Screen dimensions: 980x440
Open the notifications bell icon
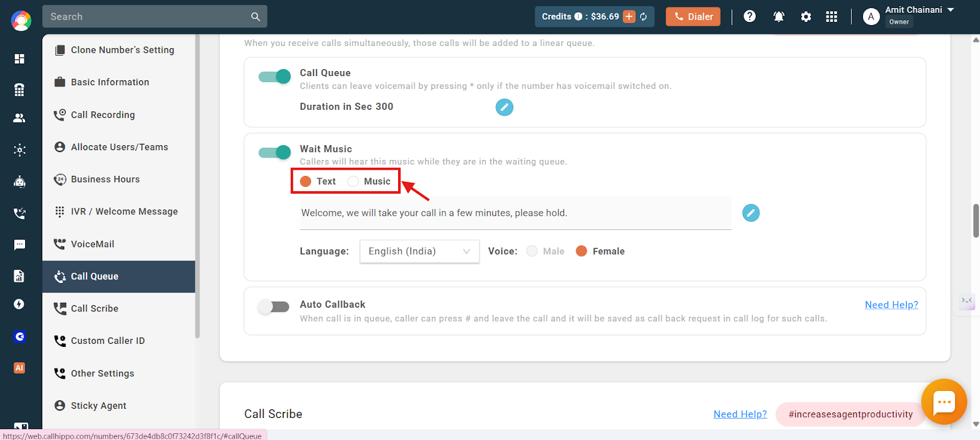point(779,17)
